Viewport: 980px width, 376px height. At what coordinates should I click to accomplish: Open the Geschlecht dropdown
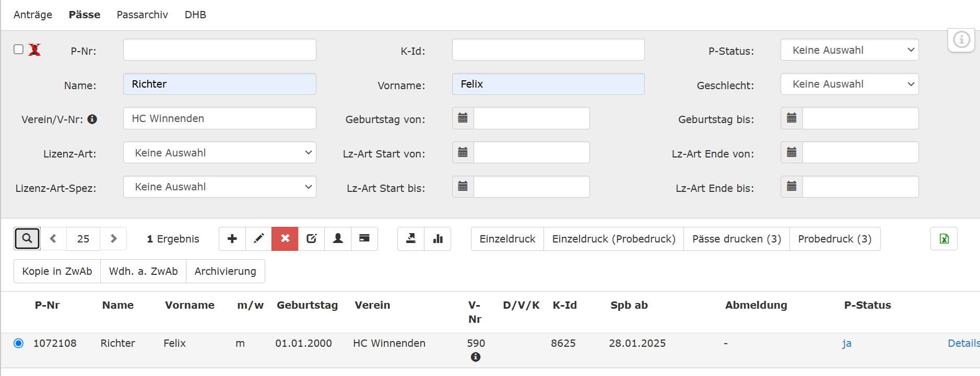(849, 84)
